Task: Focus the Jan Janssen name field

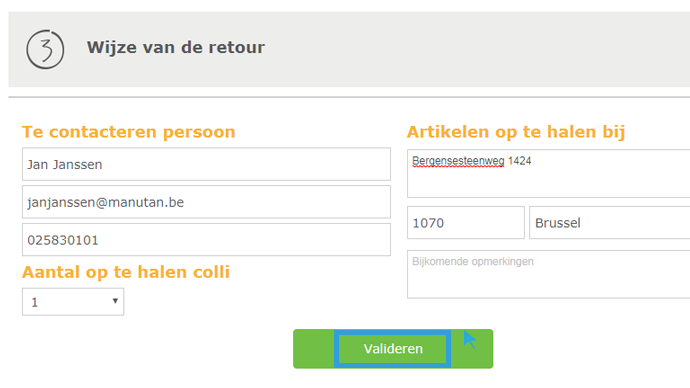Action: pyautogui.click(x=206, y=164)
